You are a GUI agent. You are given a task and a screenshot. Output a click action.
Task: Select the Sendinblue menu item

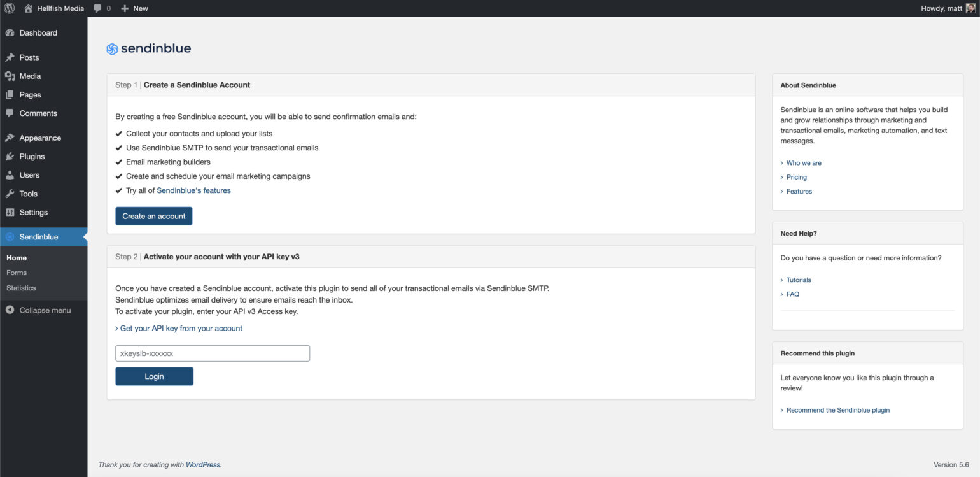point(43,237)
